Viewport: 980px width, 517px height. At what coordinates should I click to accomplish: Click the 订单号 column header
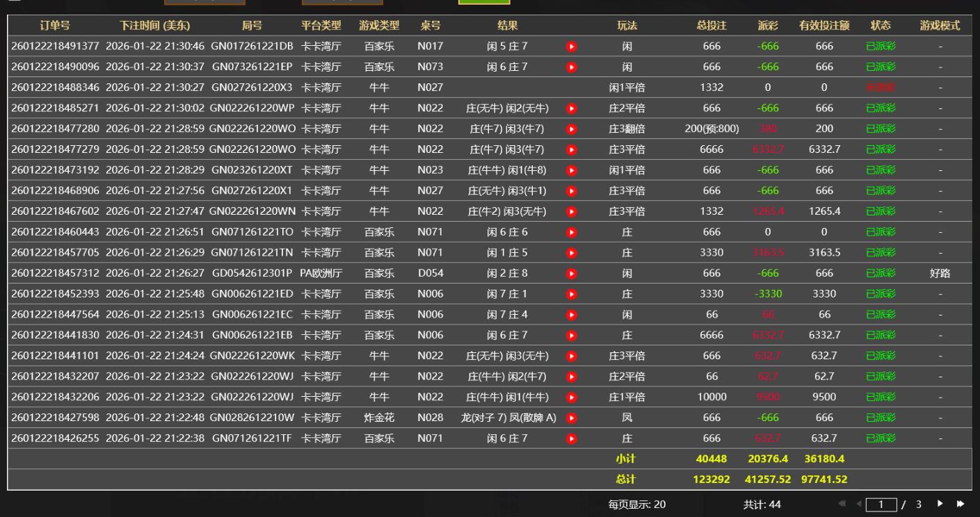click(x=55, y=26)
